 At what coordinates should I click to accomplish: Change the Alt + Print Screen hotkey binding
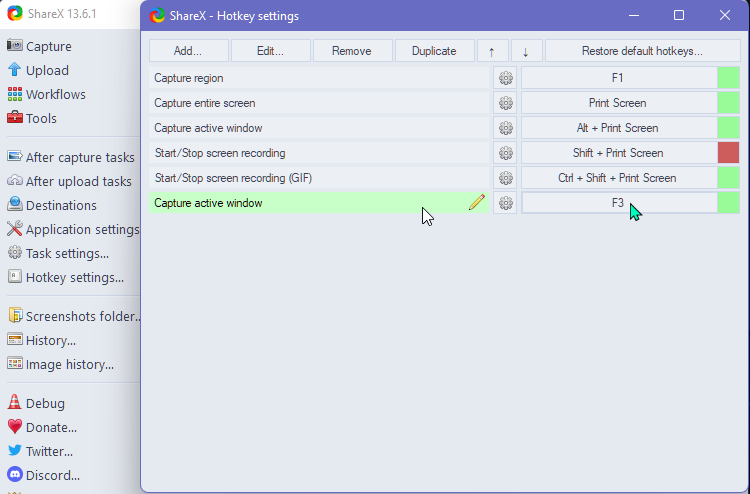[x=618, y=128]
